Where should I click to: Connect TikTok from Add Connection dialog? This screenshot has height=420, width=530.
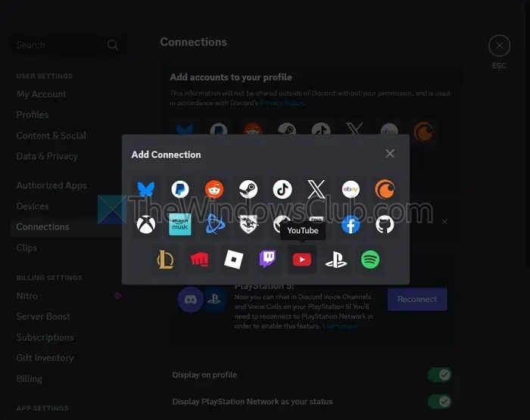coord(282,189)
